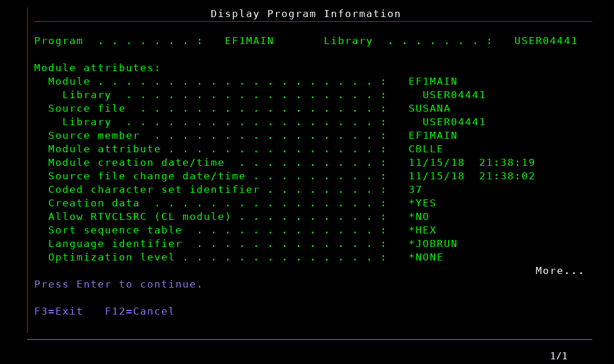614x364 pixels.
Task: Click the 1/1 cursor position indicator
Action: pyautogui.click(x=559, y=356)
